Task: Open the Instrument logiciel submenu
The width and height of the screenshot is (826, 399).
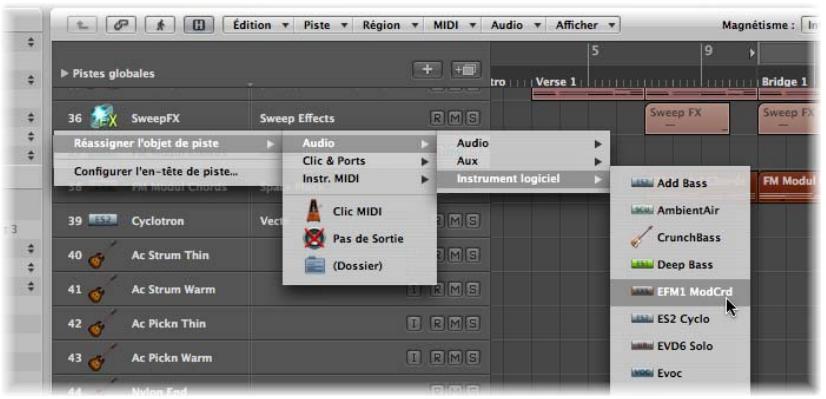Action: (x=524, y=179)
